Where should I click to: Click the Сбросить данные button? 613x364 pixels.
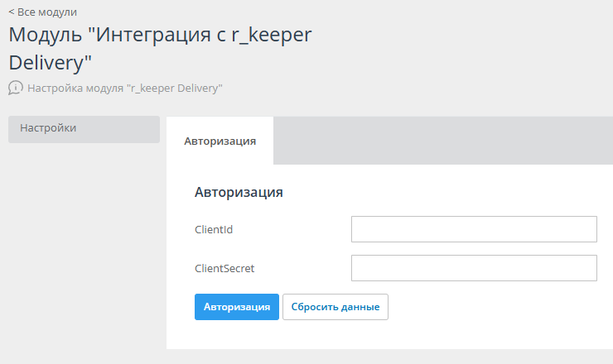pos(335,307)
